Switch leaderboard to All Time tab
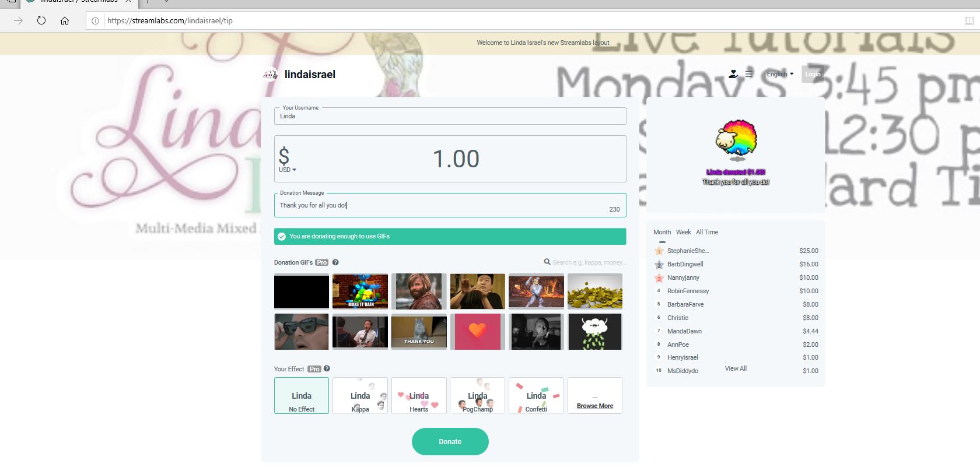 click(x=707, y=232)
